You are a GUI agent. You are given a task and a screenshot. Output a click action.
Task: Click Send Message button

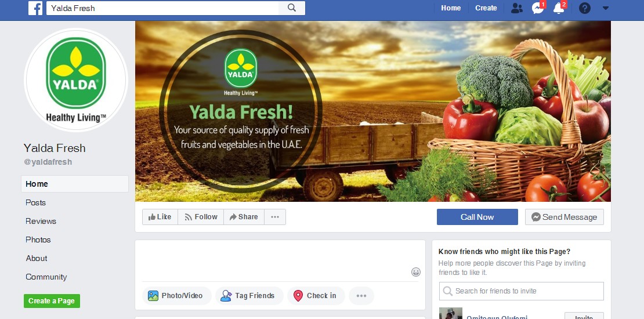565,217
